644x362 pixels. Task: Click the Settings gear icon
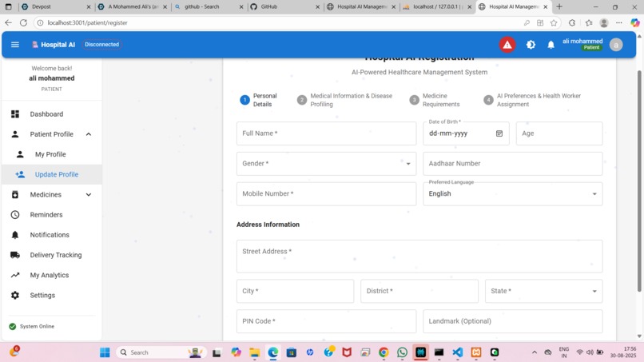(x=15, y=295)
